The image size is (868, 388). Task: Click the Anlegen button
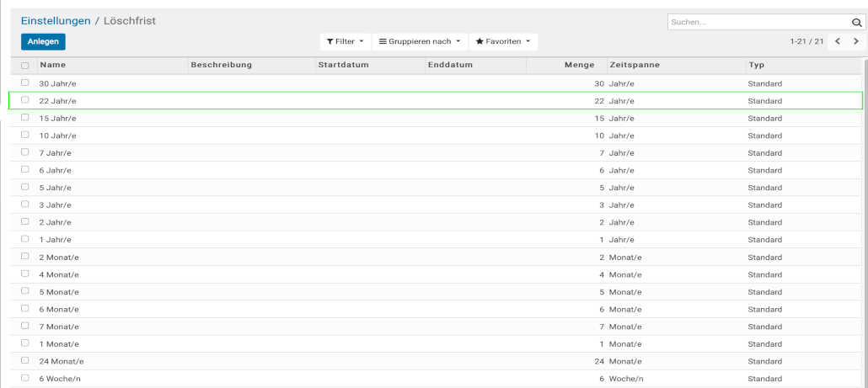43,41
